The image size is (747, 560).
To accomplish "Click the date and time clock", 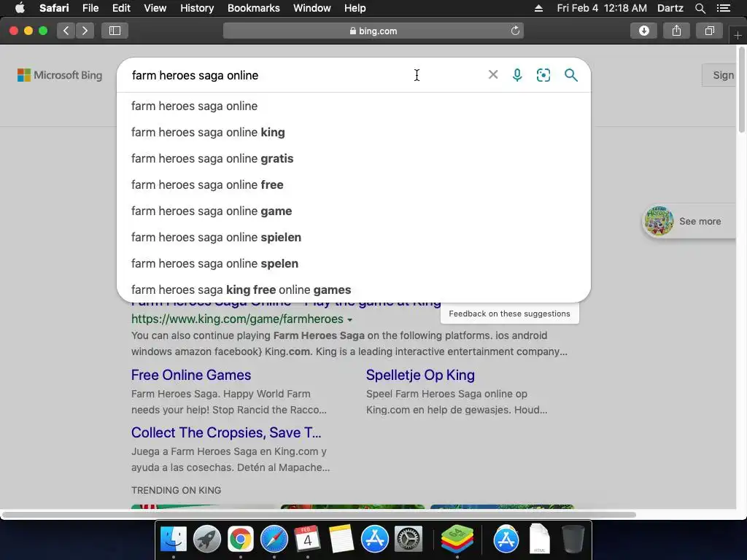I will point(602,8).
